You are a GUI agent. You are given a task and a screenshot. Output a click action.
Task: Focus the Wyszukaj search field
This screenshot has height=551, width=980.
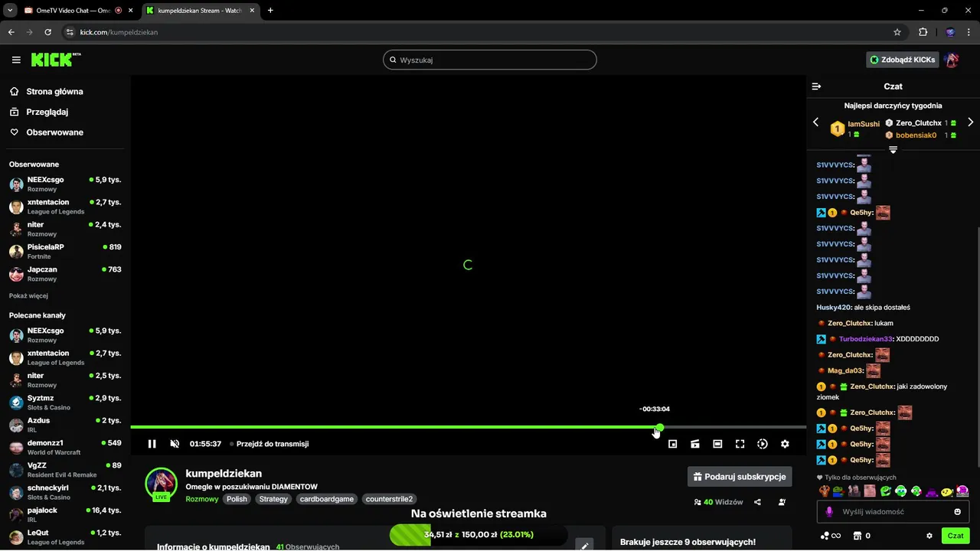pos(490,60)
